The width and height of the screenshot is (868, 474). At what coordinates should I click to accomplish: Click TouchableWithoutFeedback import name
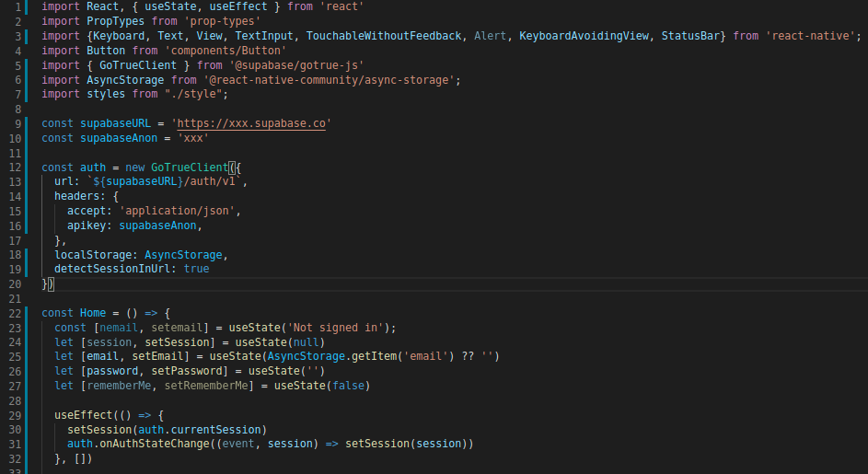tap(384, 36)
